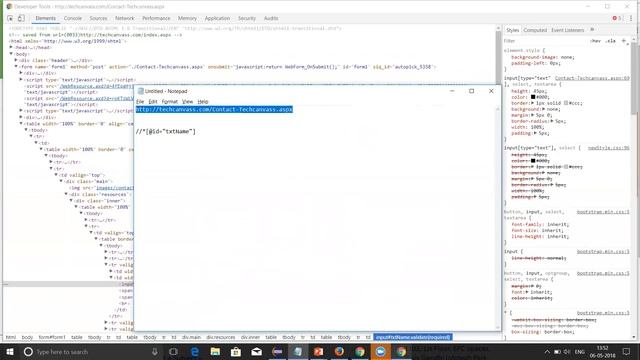The width and height of the screenshot is (640, 360).
Task: Expand the background property triangle
Action: click(543, 109)
